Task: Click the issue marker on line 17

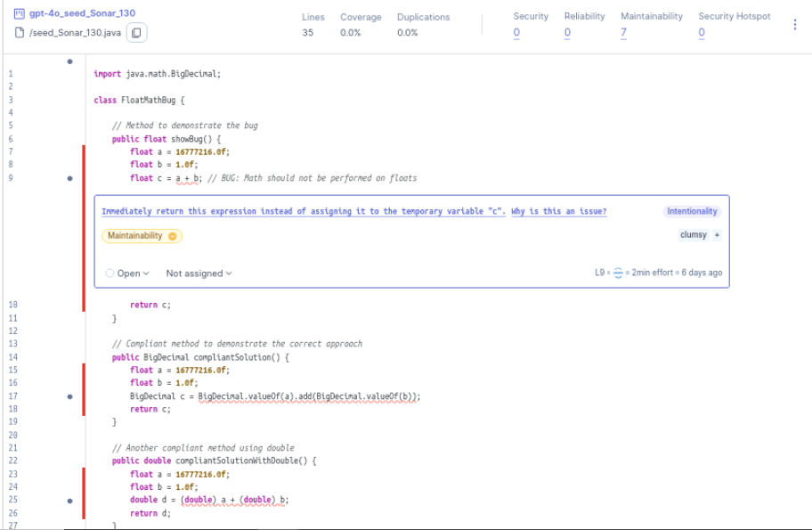Action: [x=69, y=397]
